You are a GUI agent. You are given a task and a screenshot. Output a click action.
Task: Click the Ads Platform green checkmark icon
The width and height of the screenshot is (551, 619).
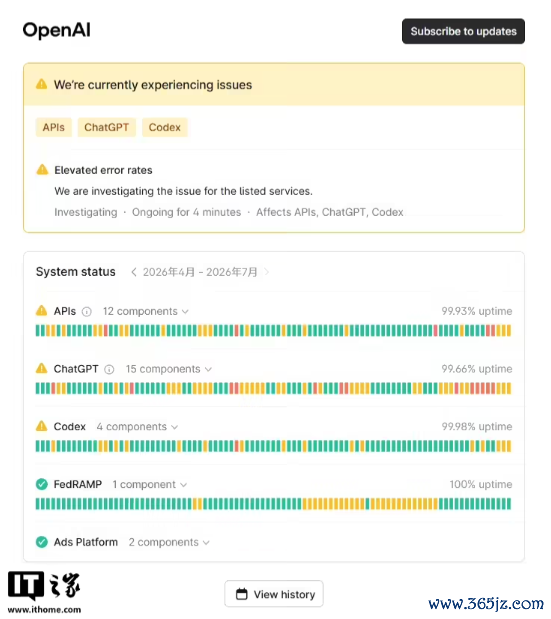(41, 542)
